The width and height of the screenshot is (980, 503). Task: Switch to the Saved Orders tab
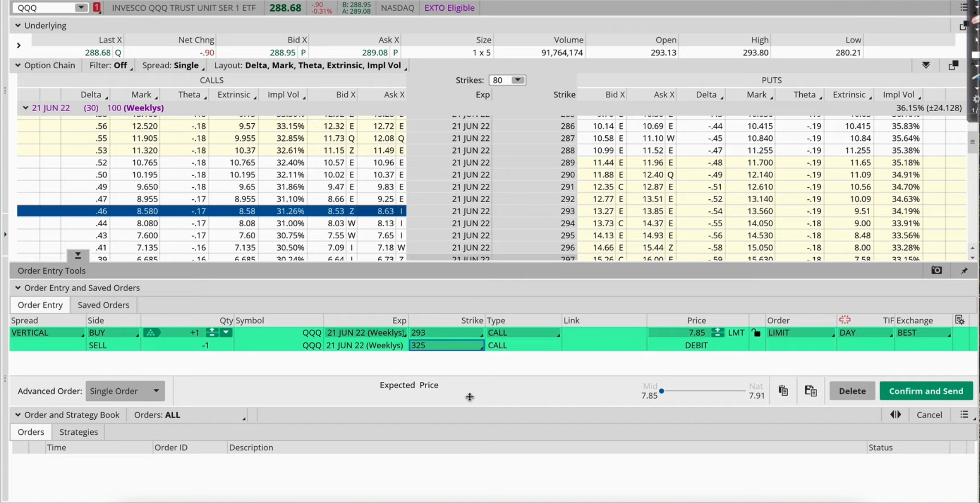click(103, 305)
